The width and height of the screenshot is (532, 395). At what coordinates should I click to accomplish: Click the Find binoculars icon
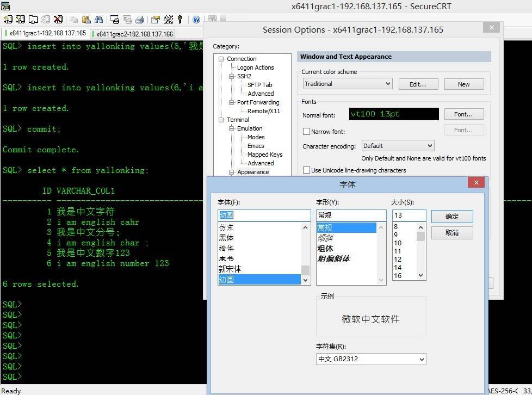tap(98, 19)
